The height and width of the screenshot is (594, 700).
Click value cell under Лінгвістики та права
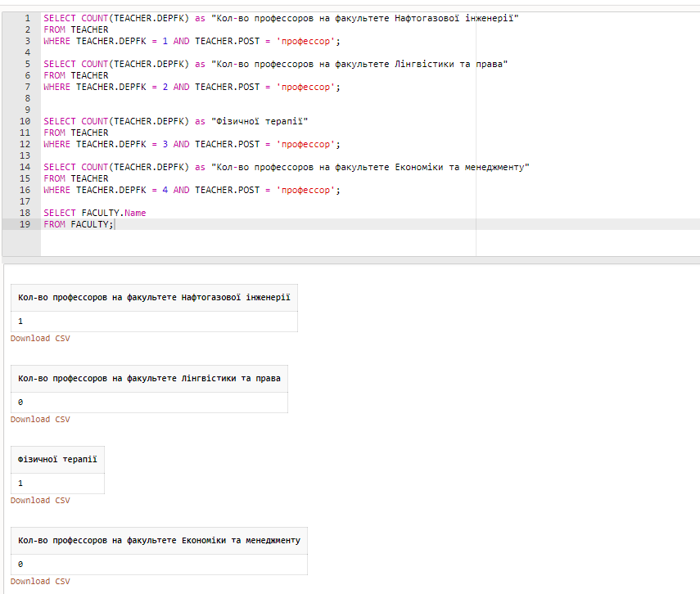[x=149, y=403]
